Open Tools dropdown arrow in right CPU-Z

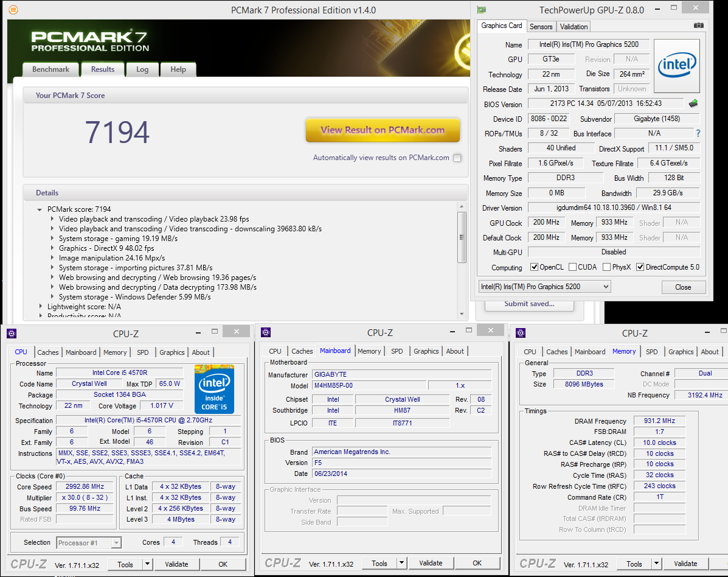[x=656, y=564]
